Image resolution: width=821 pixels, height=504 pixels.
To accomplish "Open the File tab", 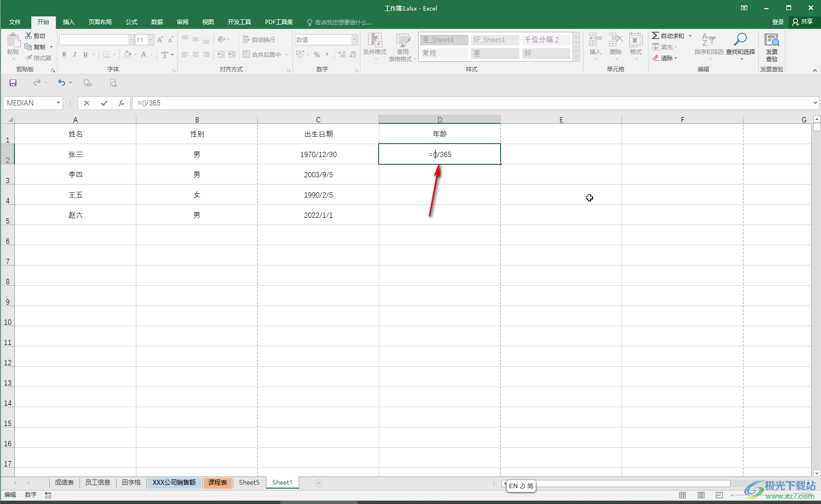I will (x=15, y=22).
